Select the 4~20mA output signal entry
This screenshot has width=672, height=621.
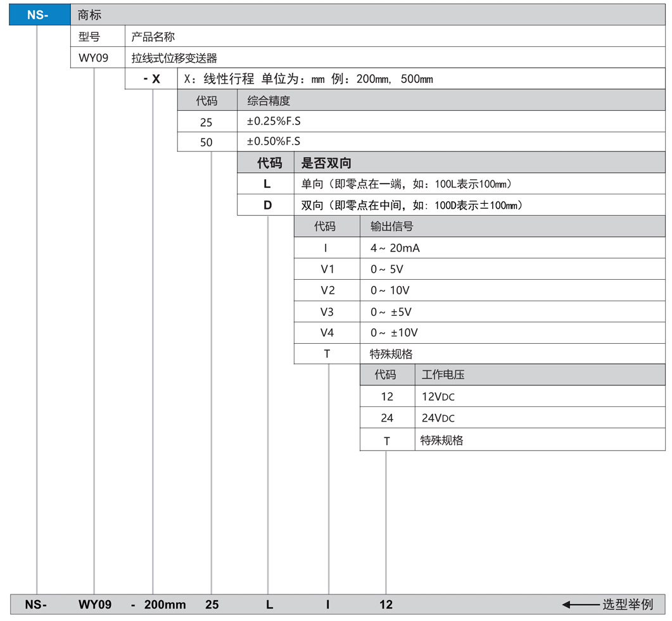click(x=395, y=248)
